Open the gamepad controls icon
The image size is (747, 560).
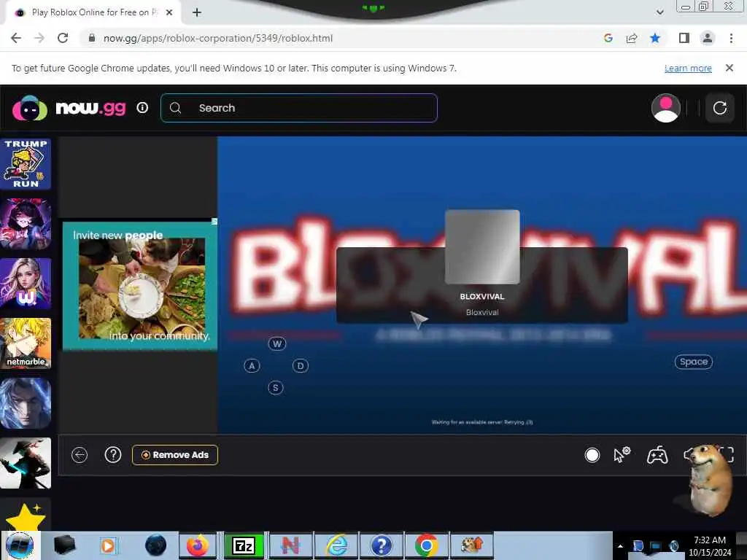[x=657, y=455]
